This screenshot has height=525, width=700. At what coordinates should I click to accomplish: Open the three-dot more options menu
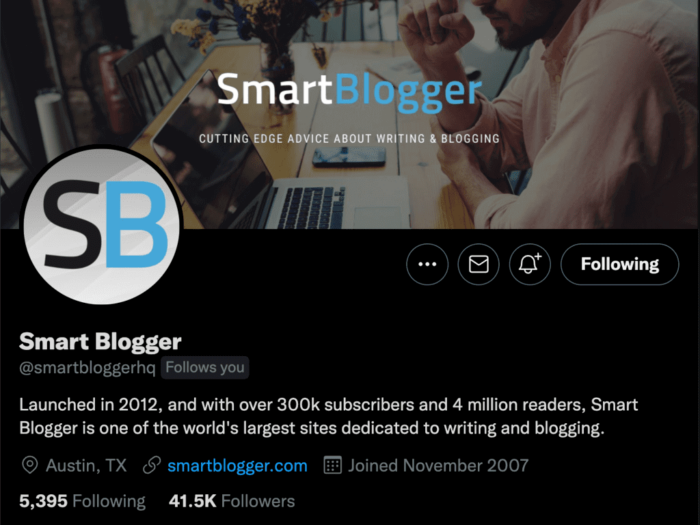click(x=427, y=264)
